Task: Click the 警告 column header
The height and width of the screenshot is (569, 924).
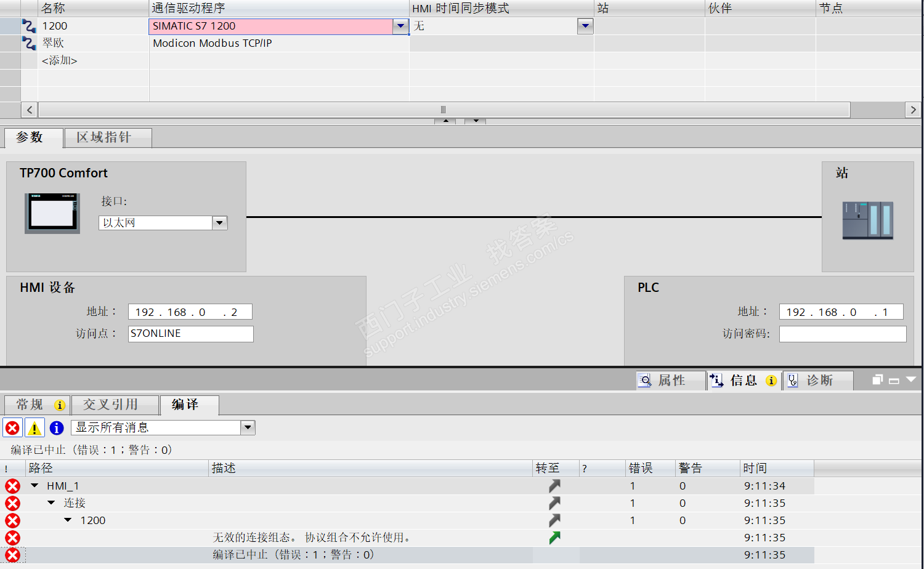Action: pyautogui.click(x=708, y=468)
